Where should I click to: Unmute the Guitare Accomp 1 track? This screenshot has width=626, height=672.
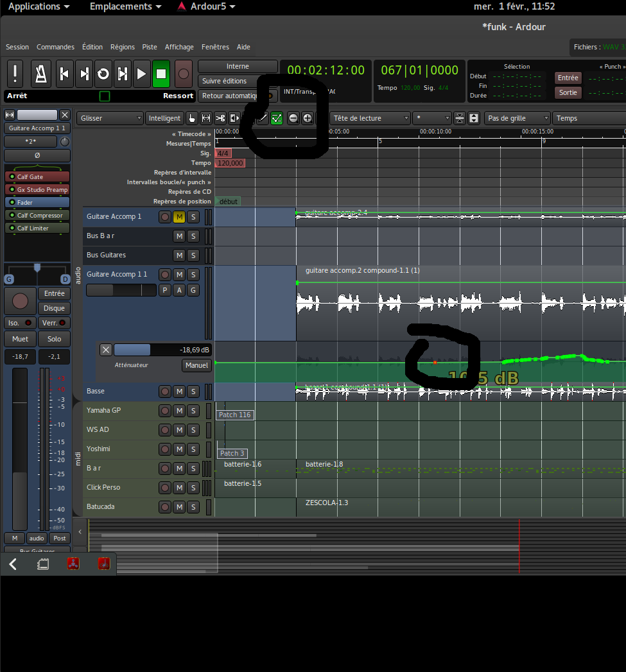tap(179, 217)
